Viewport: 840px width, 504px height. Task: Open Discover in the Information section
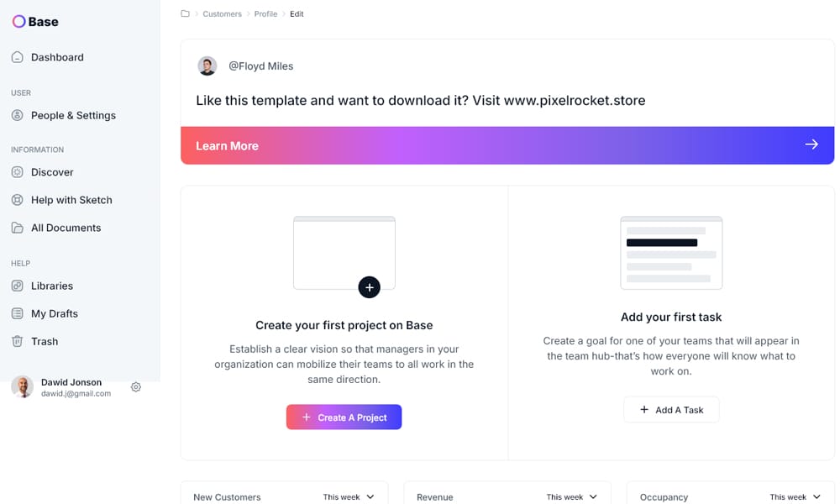point(18,172)
